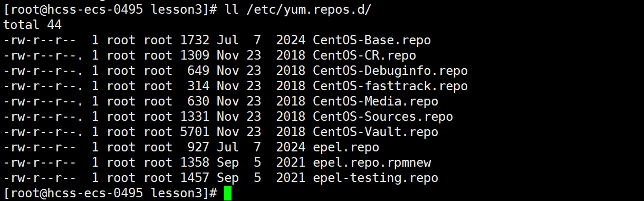Screen dimensions: 644x201
Task: Select the CentOS-Media.repo filename
Action: coord(375,101)
